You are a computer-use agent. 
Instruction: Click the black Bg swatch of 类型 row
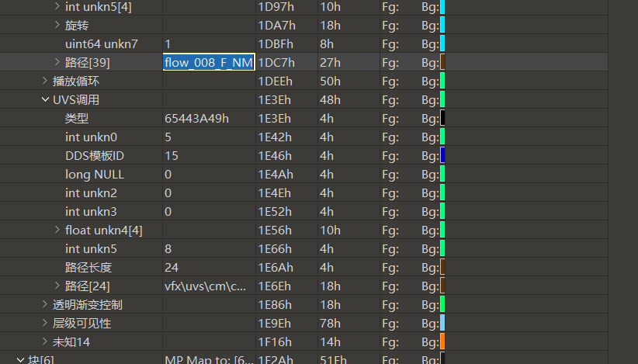(x=442, y=118)
